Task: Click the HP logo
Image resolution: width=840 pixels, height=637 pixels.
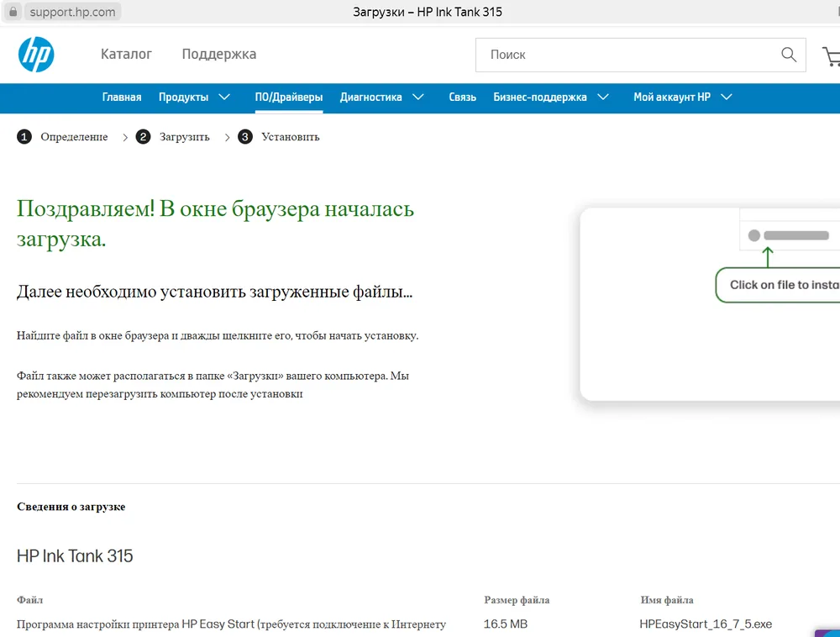Action: [36, 54]
